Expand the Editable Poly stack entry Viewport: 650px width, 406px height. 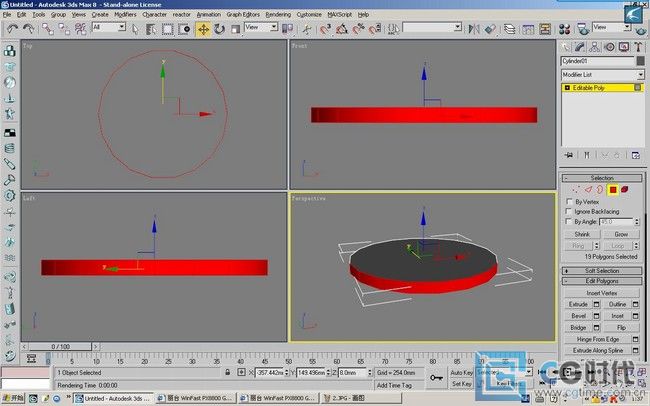pos(567,88)
